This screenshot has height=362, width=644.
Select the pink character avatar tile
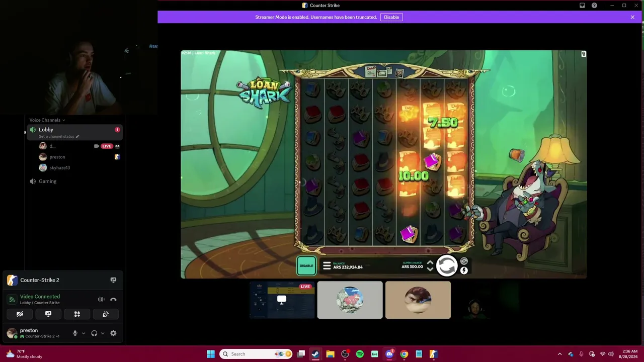point(350,300)
